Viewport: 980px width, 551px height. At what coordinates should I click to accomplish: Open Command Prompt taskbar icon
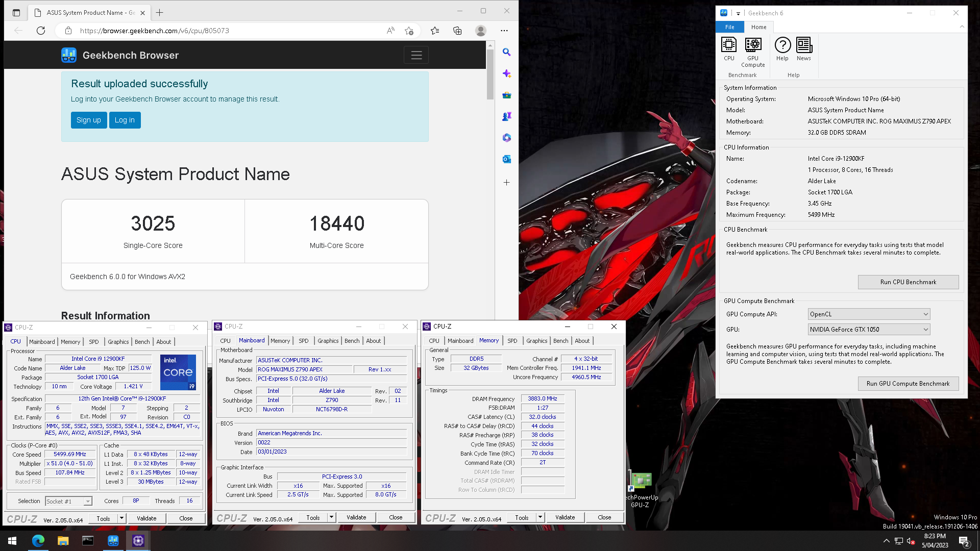[88, 541]
